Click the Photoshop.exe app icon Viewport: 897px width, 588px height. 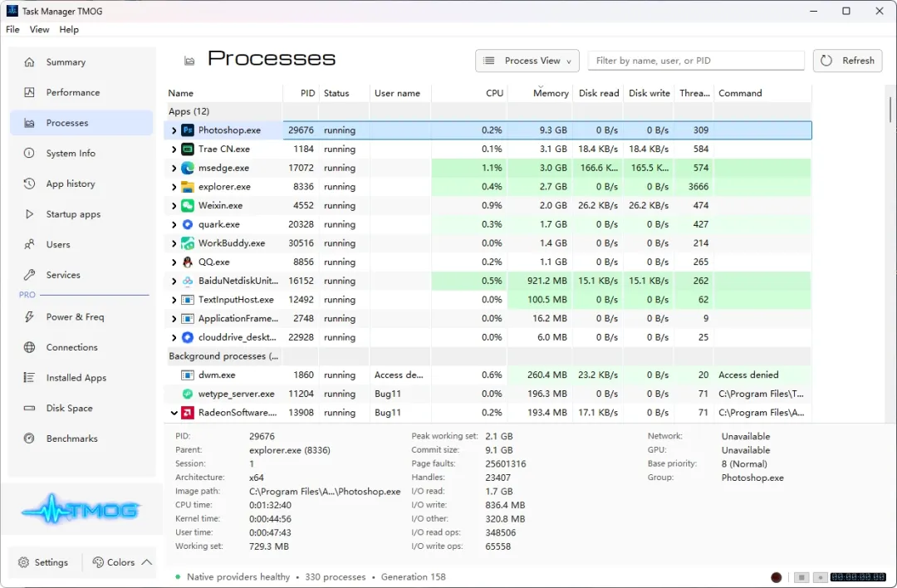pos(188,130)
